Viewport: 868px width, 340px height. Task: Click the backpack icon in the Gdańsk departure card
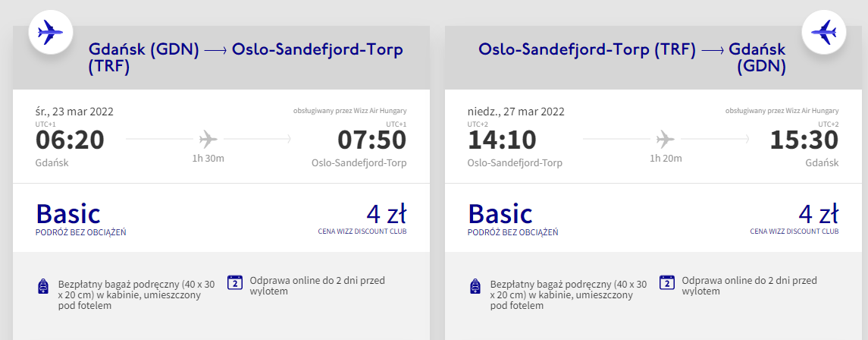[43, 286]
